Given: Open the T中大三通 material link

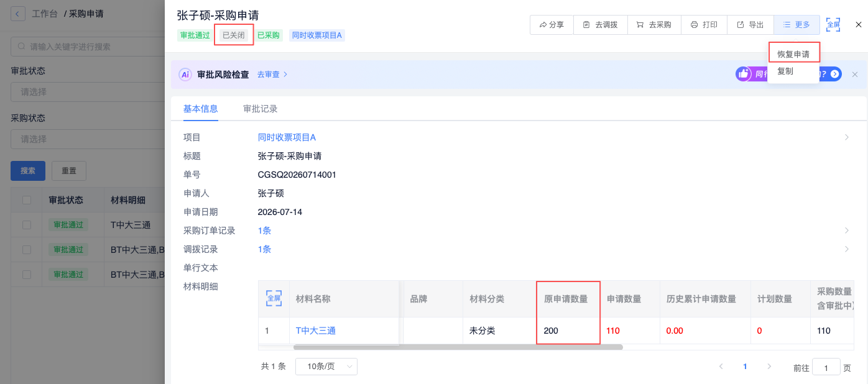Looking at the screenshot, I should [x=316, y=331].
